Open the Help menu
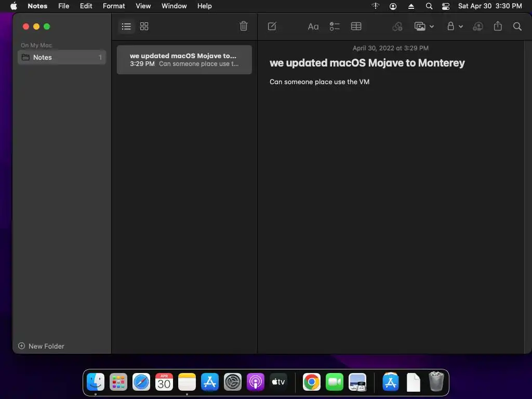This screenshot has width=532, height=399. (205, 6)
